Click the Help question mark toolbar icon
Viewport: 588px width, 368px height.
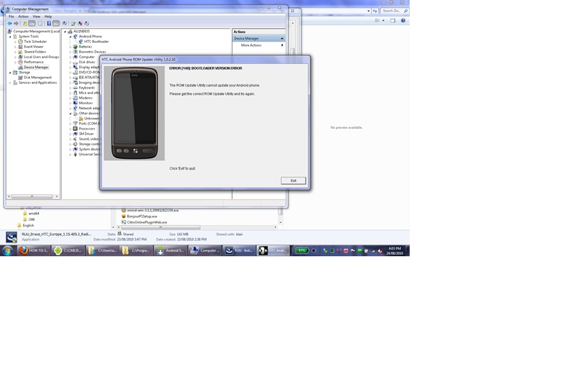pyautogui.click(x=49, y=23)
